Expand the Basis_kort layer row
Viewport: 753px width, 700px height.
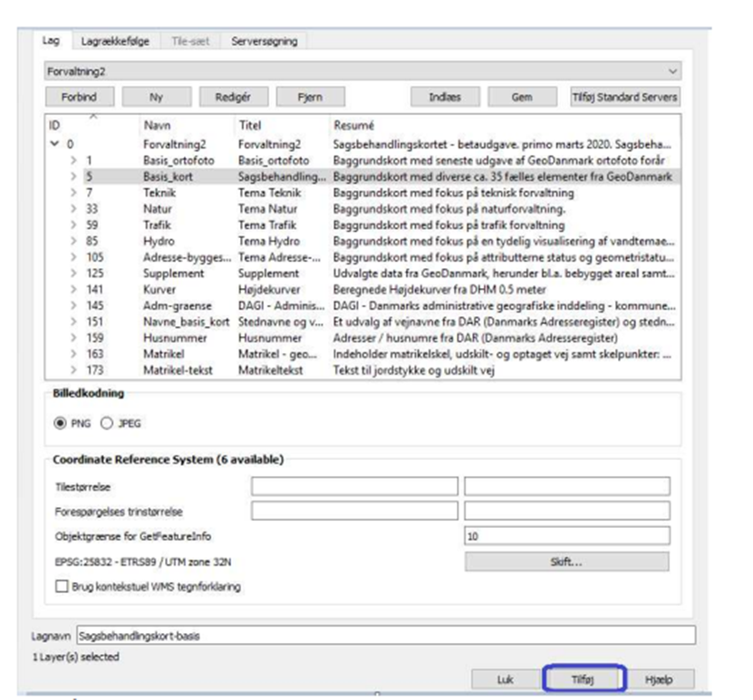[73, 177]
